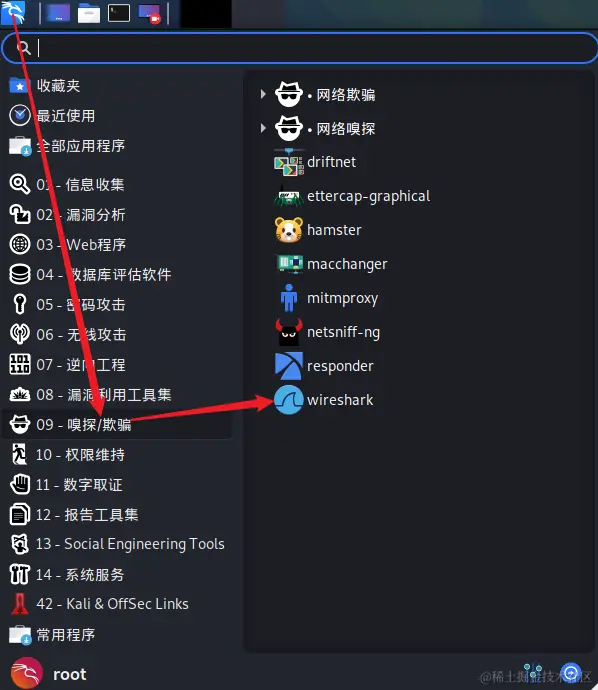Image resolution: width=598 pixels, height=690 pixels.
Task: Click the Kali dragon menu button
Action: [13, 12]
